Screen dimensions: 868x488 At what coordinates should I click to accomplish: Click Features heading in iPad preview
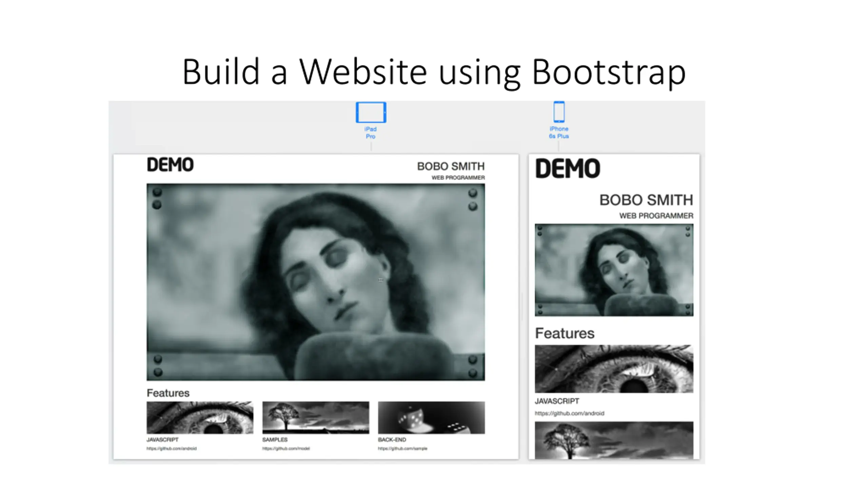coord(168,393)
